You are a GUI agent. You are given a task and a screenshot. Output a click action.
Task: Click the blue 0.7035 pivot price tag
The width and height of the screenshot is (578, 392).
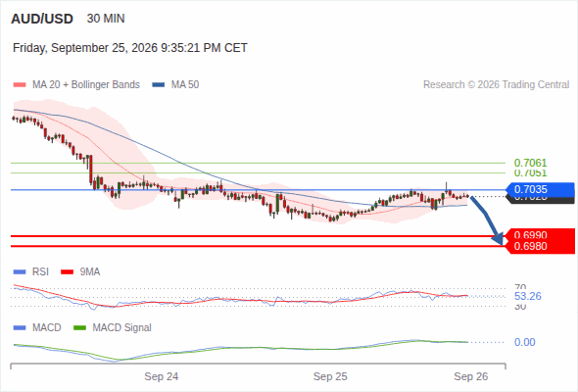[540, 189]
